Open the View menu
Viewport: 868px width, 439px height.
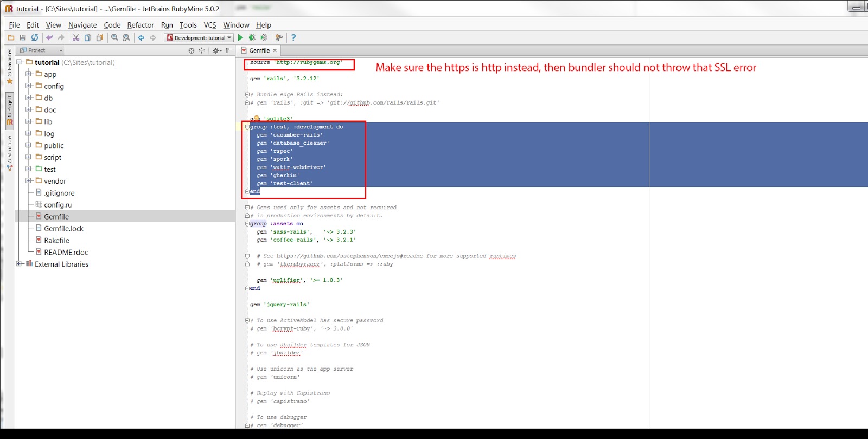54,25
